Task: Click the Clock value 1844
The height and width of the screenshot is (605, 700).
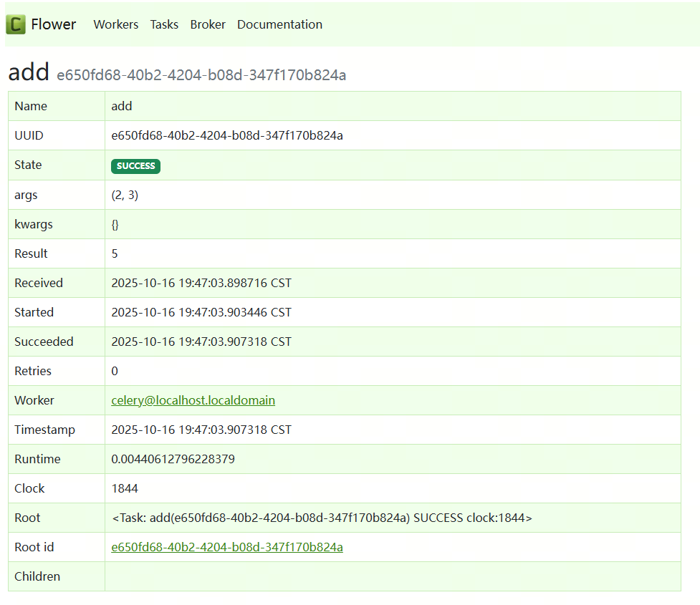Action: [122, 488]
